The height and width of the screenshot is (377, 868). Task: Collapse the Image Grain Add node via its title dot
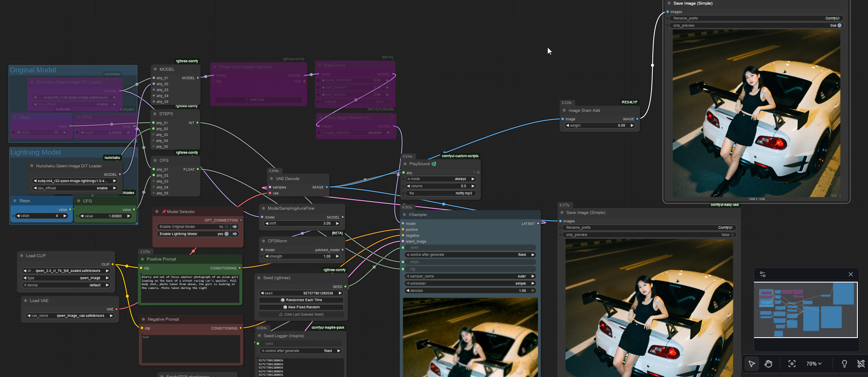[x=564, y=111]
